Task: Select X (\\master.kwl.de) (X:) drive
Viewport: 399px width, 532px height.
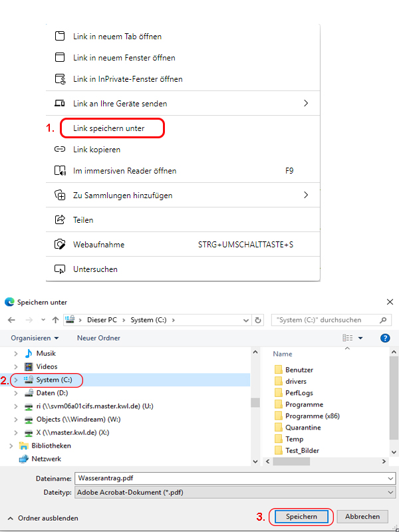Action: [72, 433]
